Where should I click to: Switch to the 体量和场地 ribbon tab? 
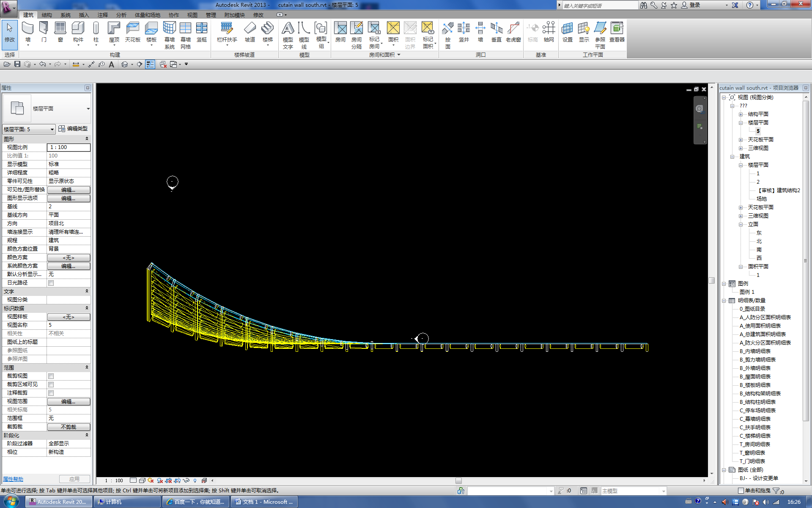click(147, 15)
